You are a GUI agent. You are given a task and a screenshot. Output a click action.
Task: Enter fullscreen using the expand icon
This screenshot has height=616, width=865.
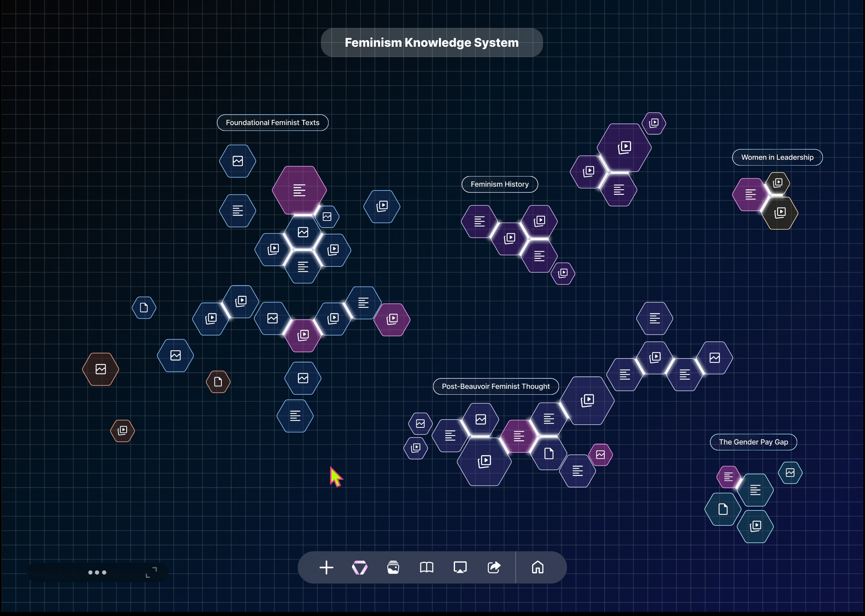152,572
